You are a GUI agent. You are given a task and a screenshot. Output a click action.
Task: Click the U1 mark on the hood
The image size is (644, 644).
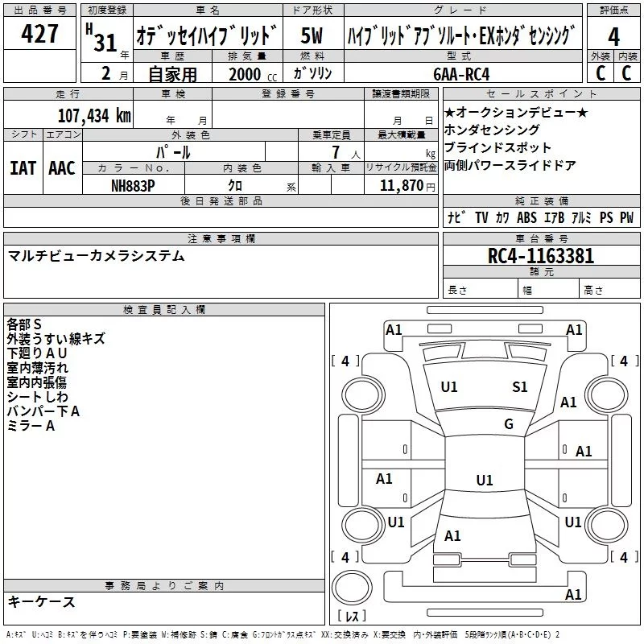tap(449, 387)
